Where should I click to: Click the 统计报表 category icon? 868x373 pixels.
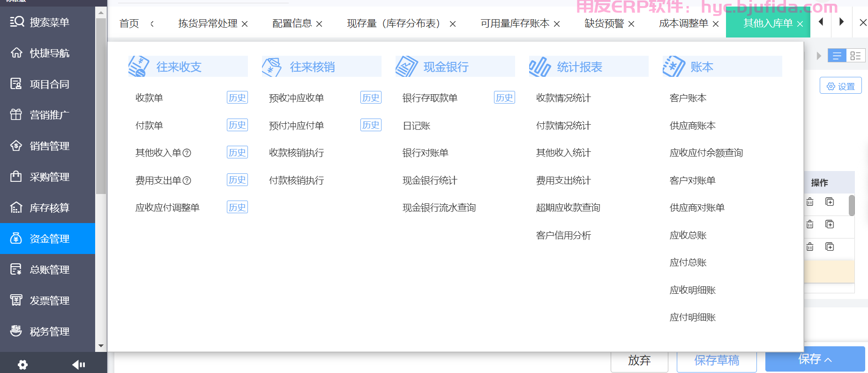[539, 66]
